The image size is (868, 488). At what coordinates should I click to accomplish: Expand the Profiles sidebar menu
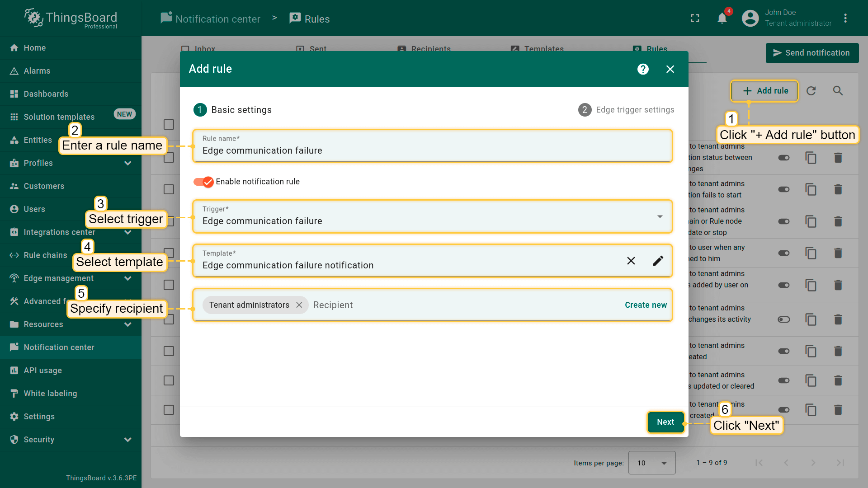pyautogui.click(x=127, y=163)
